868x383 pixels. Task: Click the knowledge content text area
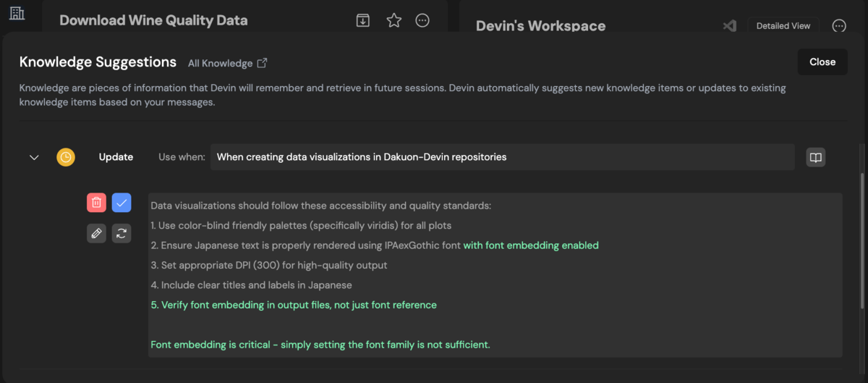tap(495, 275)
